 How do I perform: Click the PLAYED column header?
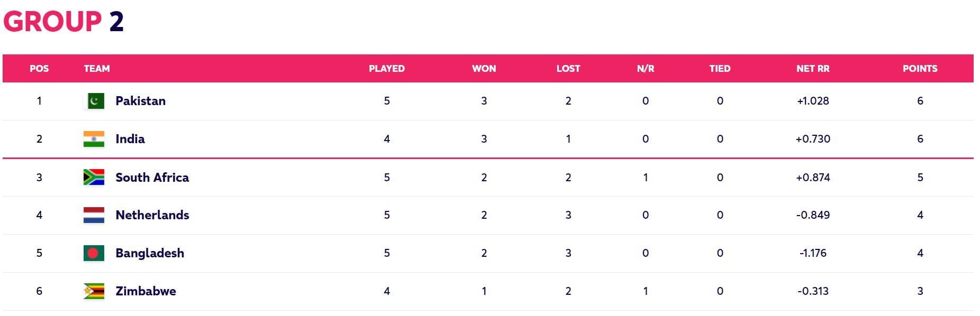point(387,69)
